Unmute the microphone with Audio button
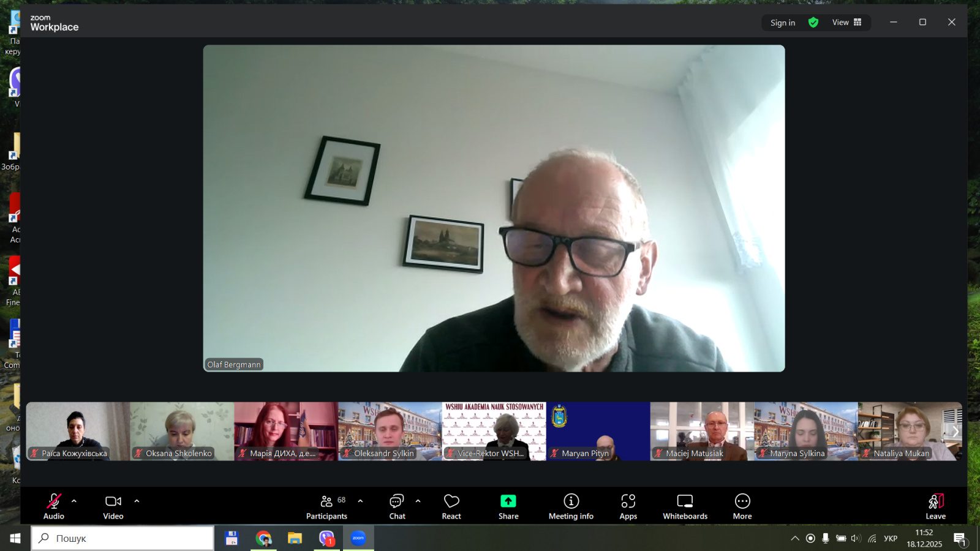 point(54,507)
